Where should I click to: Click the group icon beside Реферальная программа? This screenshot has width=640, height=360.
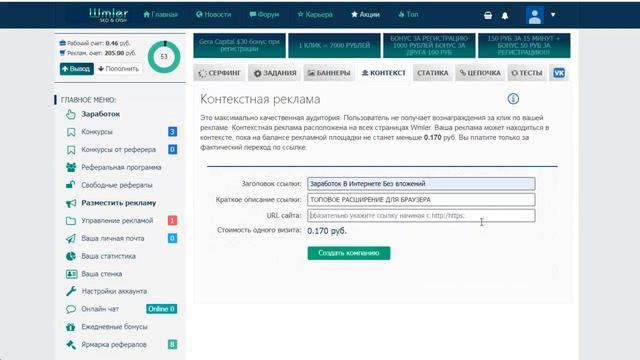71,167
